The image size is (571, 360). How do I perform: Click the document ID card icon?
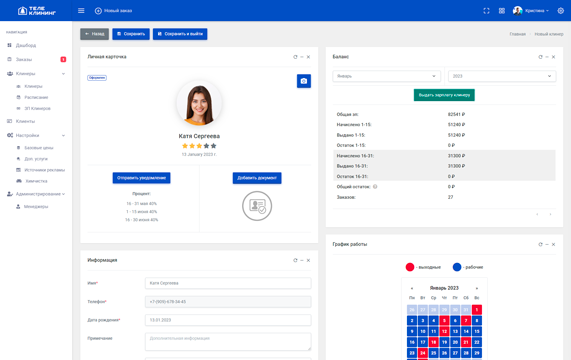(x=257, y=206)
